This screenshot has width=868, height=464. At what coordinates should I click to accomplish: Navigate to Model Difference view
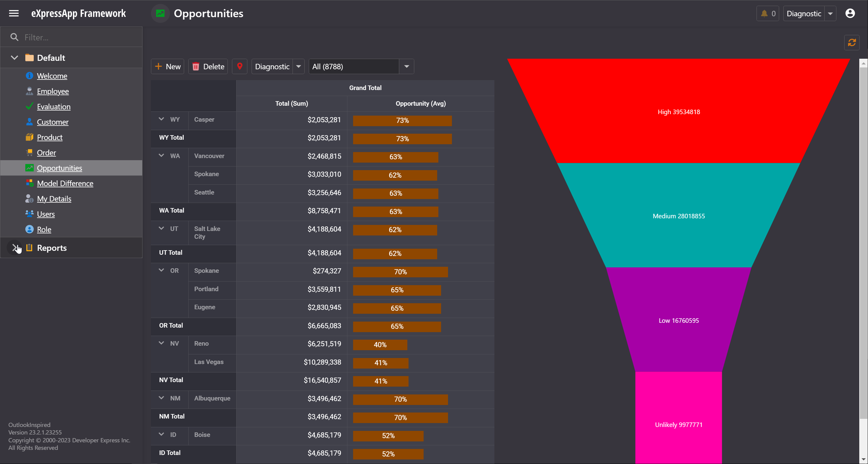[x=65, y=183]
